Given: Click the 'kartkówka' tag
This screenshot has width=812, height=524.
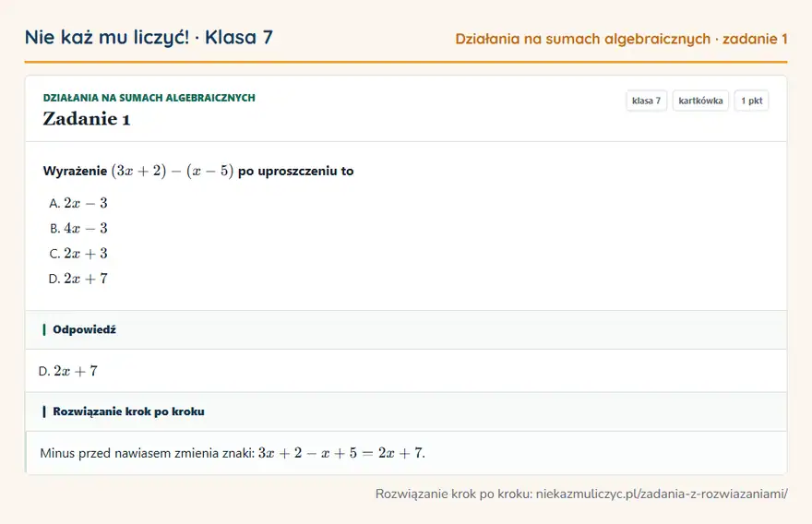Looking at the screenshot, I should tap(700, 101).
